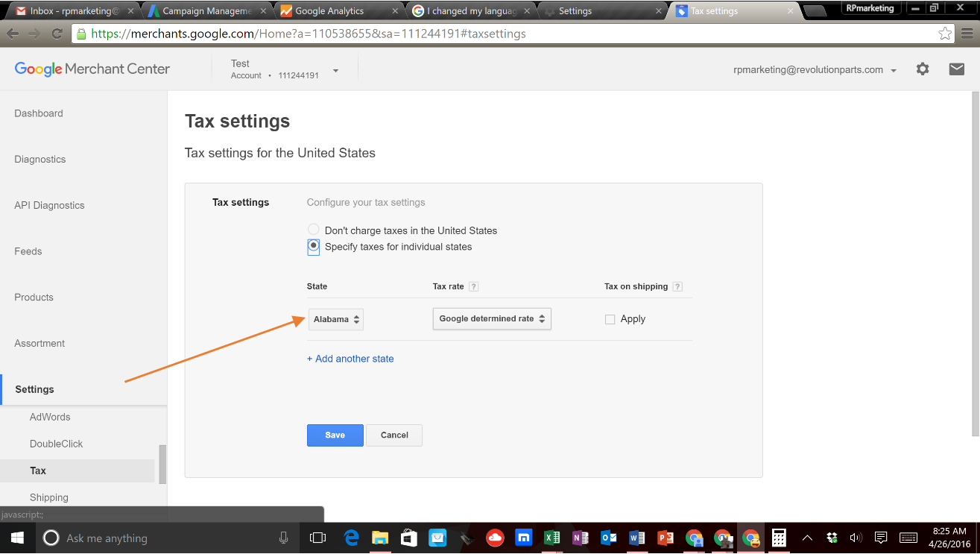The height and width of the screenshot is (554, 980).
Task: Click the taskbar clock showing 8:25 AM
Action: (949, 538)
